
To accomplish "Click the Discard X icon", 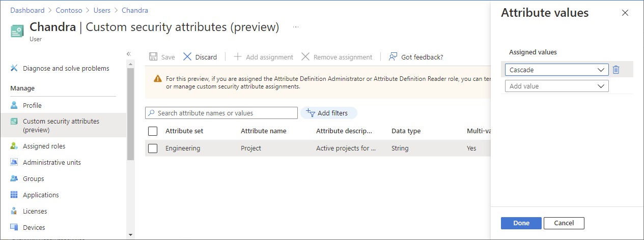I will 188,57.
